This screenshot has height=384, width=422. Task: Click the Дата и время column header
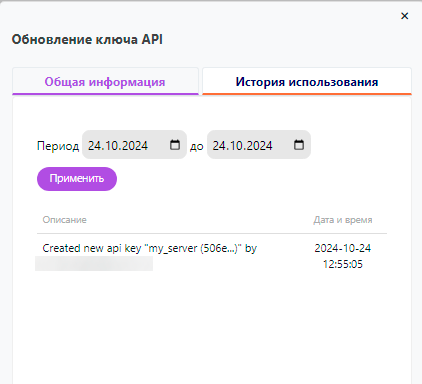pyautogui.click(x=343, y=220)
